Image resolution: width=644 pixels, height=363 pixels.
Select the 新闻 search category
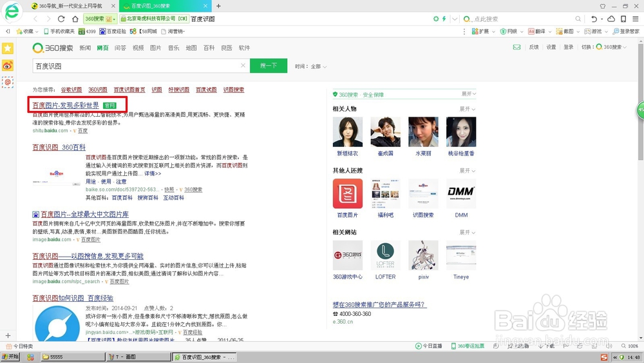click(x=85, y=48)
